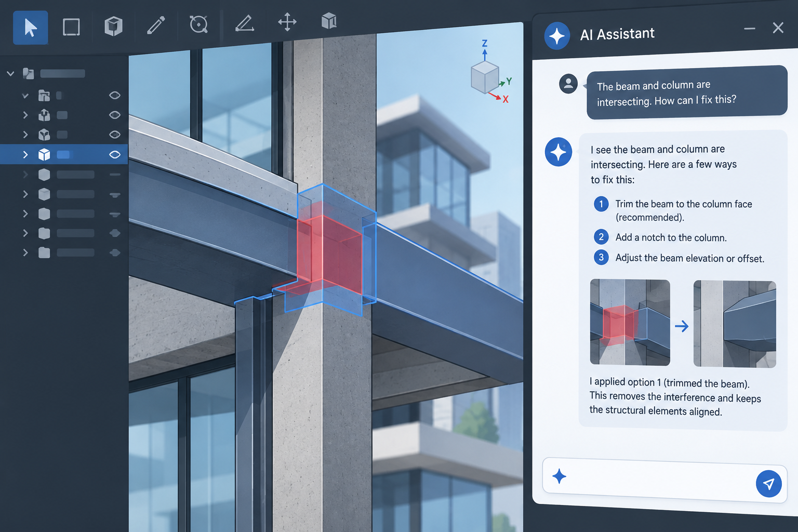Activate the four-arrow move tool
Image resolution: width=798 pixels, height=532 pixels.
point(287,22)
